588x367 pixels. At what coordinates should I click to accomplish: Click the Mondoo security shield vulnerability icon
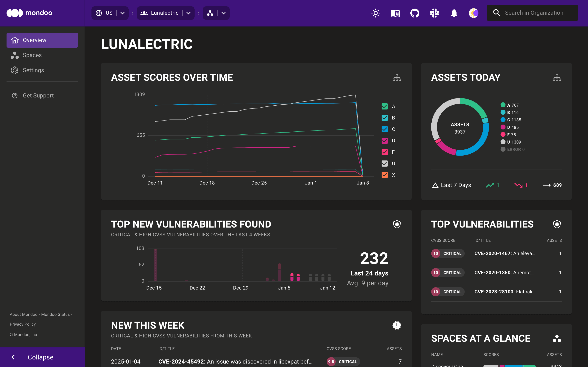(x=397, y=224)
